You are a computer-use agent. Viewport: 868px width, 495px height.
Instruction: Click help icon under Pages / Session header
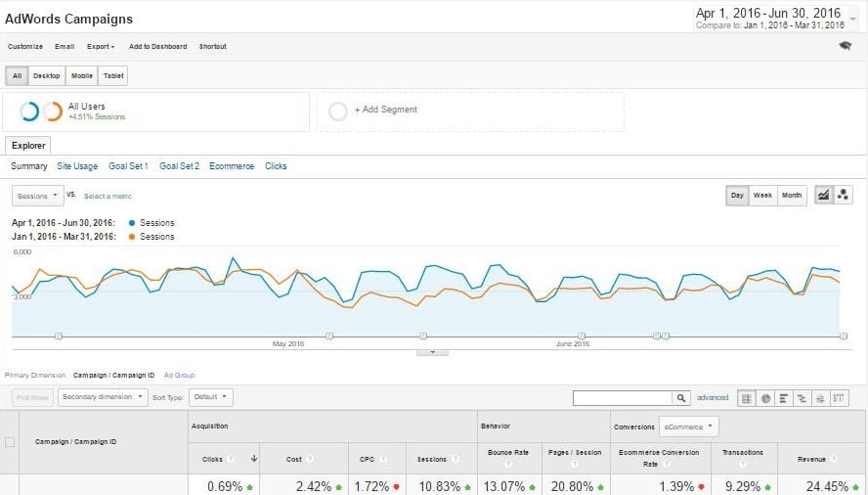tap(575, 464)
